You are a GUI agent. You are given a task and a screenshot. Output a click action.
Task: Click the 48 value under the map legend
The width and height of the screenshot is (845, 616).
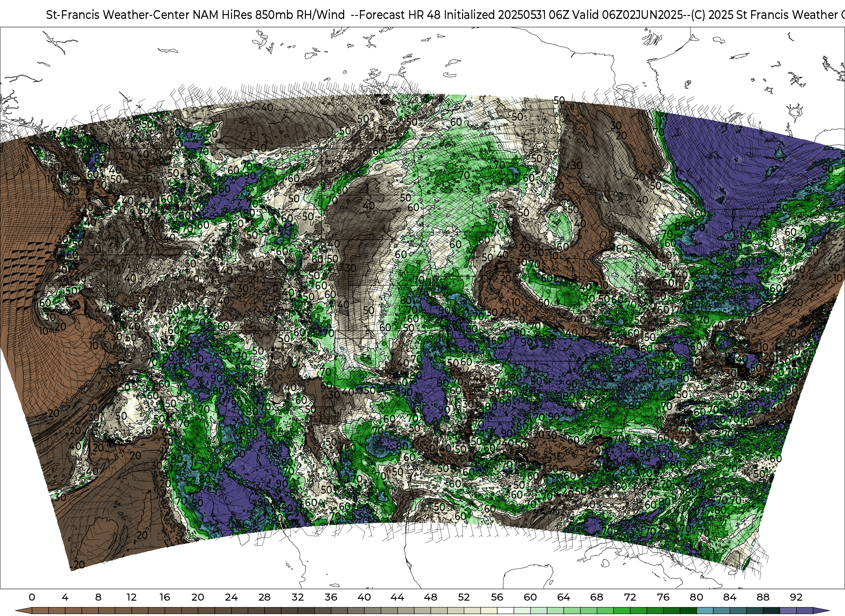coord(430,598)
